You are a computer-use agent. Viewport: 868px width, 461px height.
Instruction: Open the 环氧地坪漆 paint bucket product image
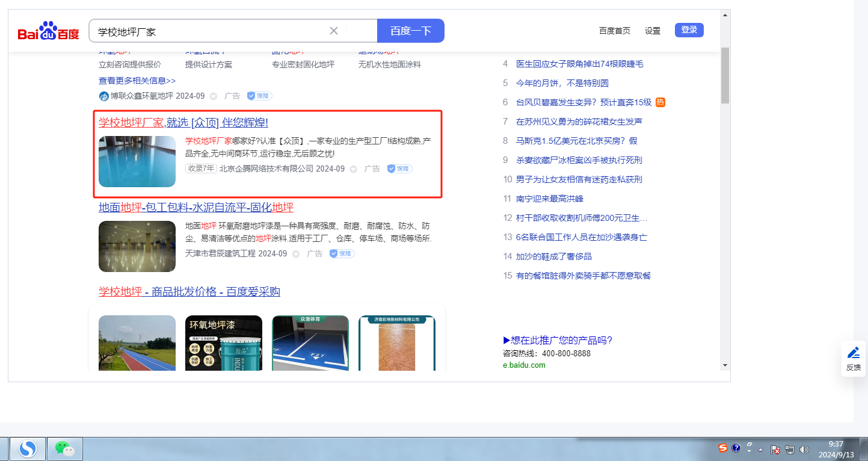(224, 343)
